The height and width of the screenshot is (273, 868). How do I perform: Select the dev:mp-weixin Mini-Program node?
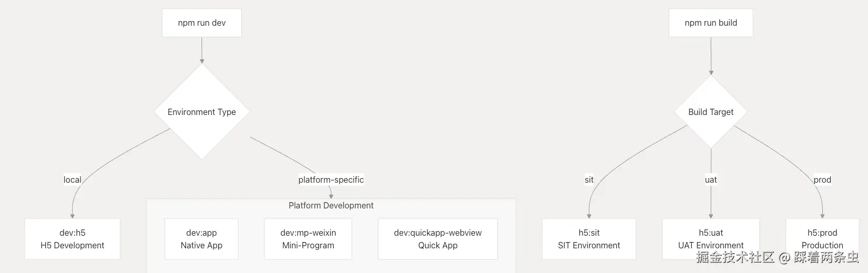[x=308, y=239]
